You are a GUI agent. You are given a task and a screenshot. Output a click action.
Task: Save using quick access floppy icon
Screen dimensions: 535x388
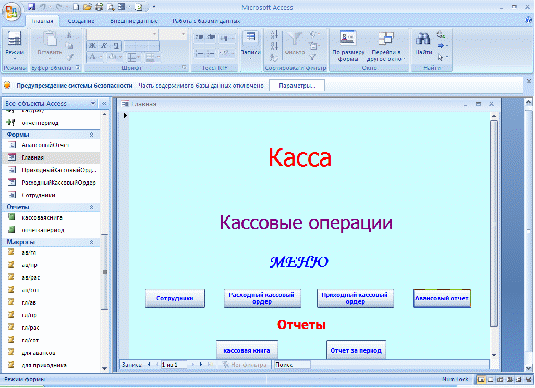tap(31, 6)
